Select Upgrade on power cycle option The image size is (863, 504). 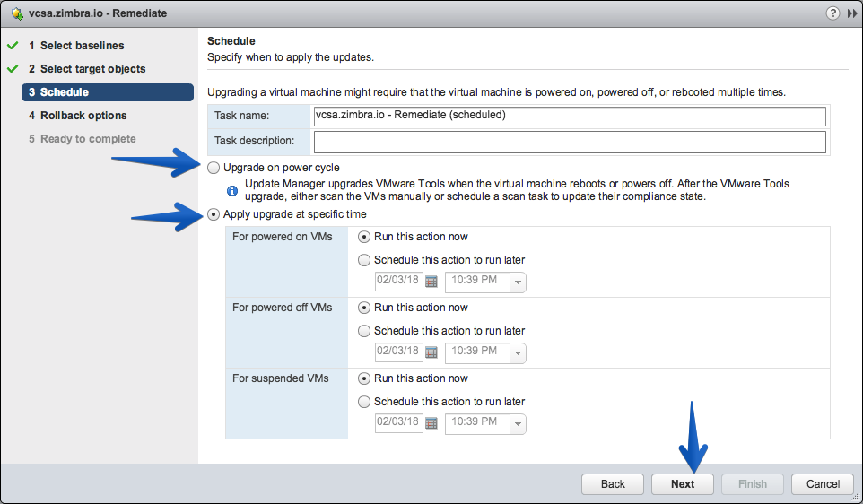pyautogui.click(x=214, y=168)
